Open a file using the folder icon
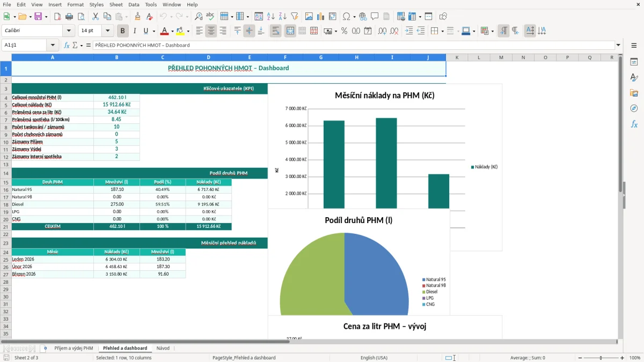The image size is (644, 362). tap(21, 17)
